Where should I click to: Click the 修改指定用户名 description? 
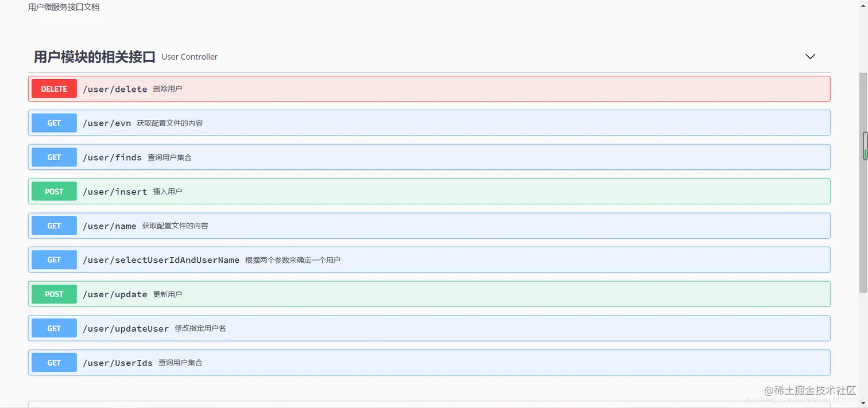coord(200,328)
